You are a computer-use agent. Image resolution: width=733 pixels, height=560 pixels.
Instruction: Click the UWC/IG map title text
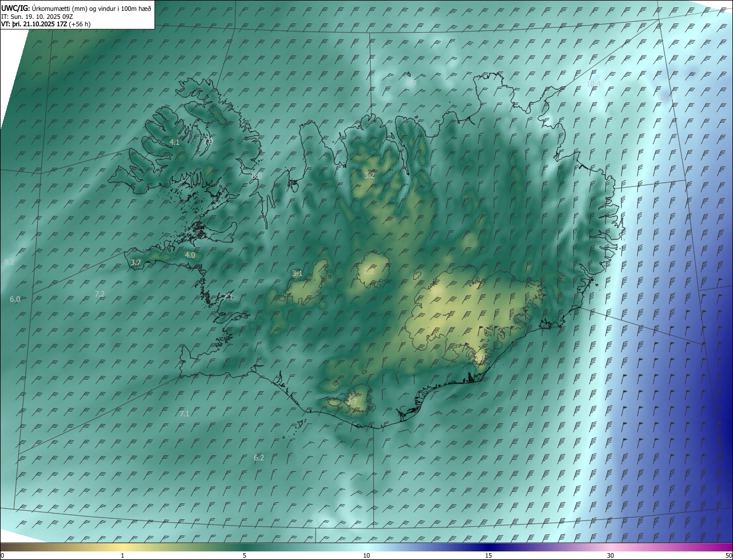tap(76, 8)
